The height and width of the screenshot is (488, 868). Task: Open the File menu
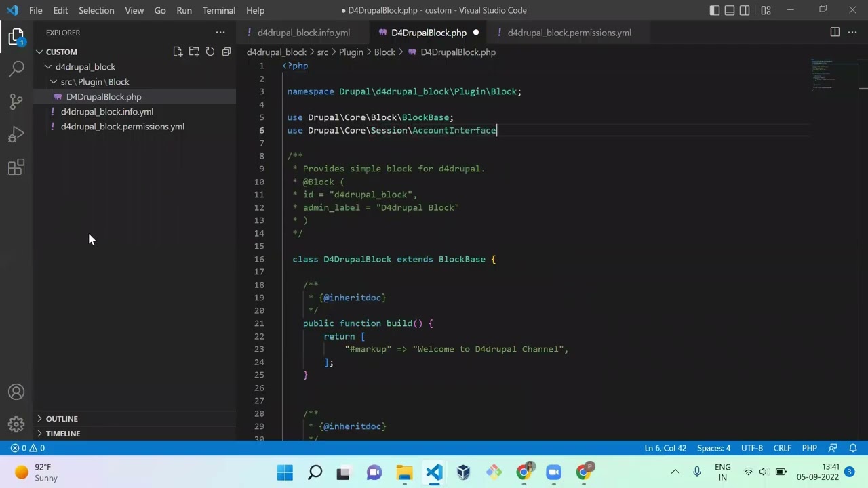click(36, 10)
